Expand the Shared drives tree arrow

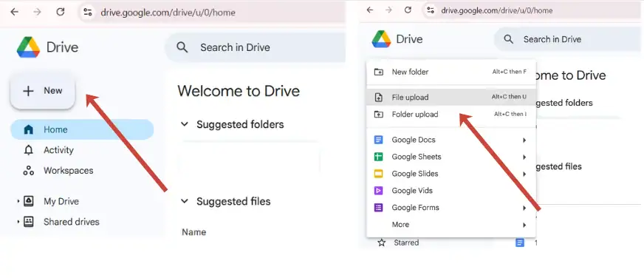18,222
